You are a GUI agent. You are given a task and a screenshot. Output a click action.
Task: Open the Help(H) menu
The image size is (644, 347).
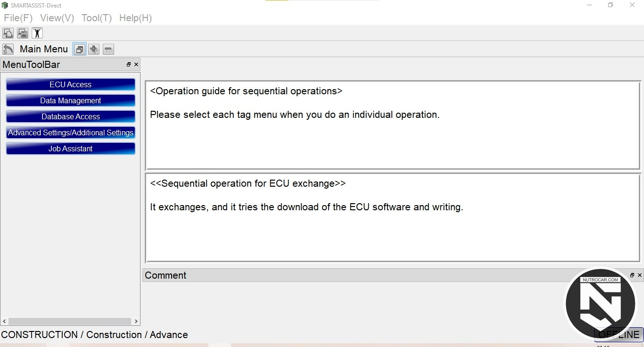135,18
